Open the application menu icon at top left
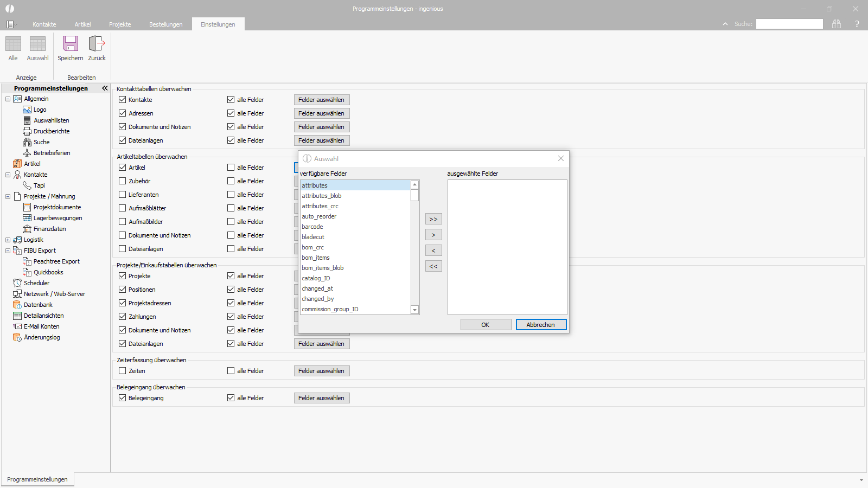Image resolution: width=868 pixels, height=488 pixels. pos(10,24)
